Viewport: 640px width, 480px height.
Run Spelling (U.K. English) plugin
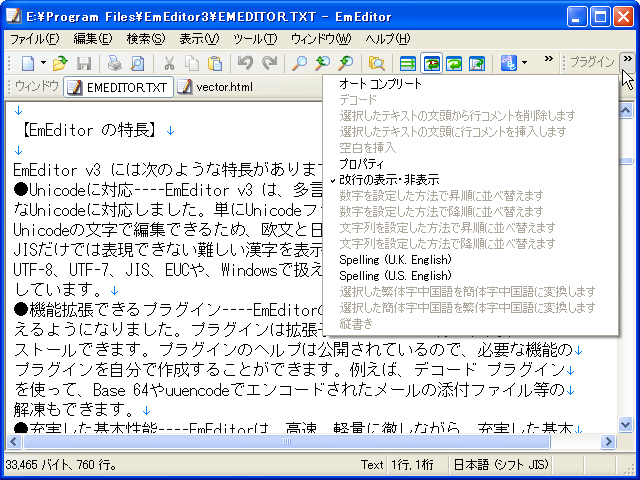click(x=470, y=260)
